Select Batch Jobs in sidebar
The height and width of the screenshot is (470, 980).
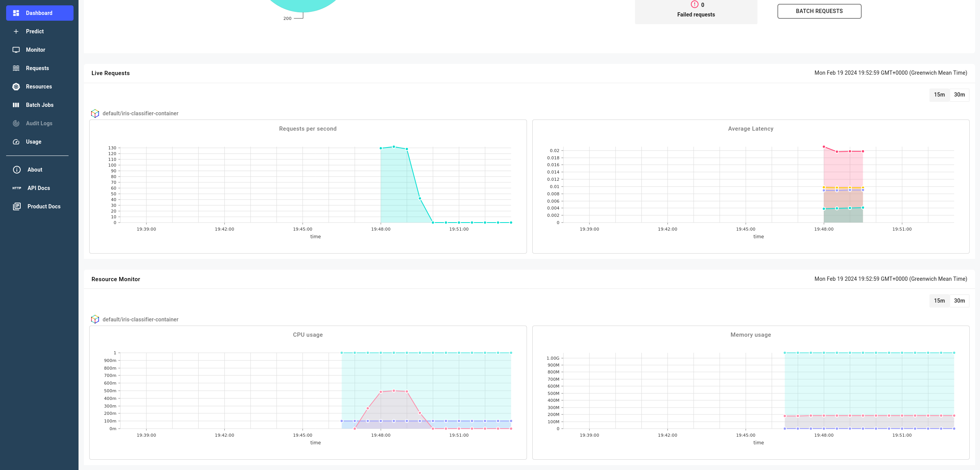[40, 105]
